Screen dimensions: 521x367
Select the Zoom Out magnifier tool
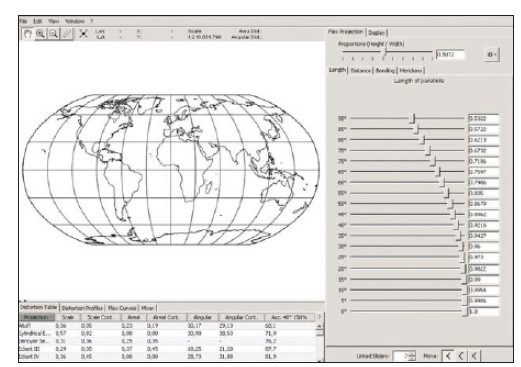54,34
